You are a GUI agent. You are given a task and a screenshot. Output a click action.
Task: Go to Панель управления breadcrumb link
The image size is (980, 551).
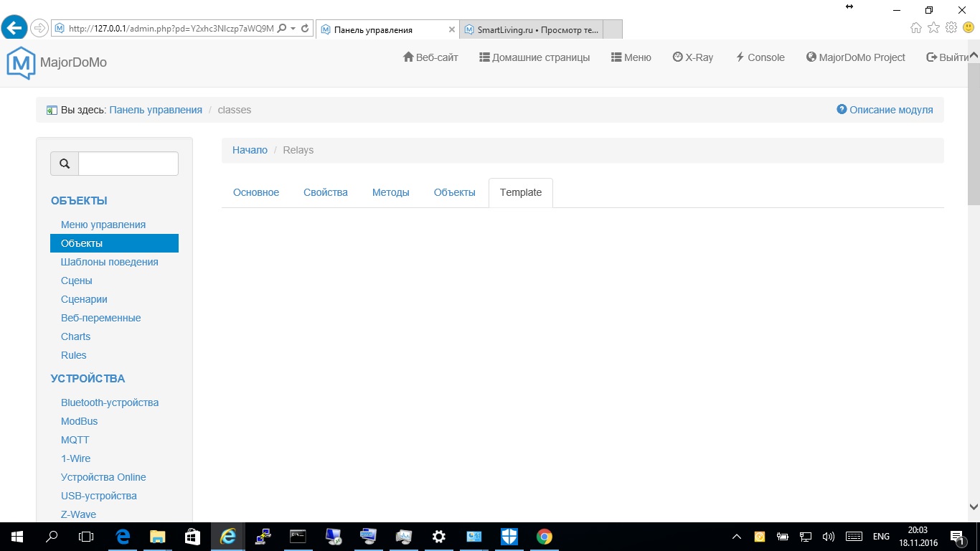[x=156, y=110]
